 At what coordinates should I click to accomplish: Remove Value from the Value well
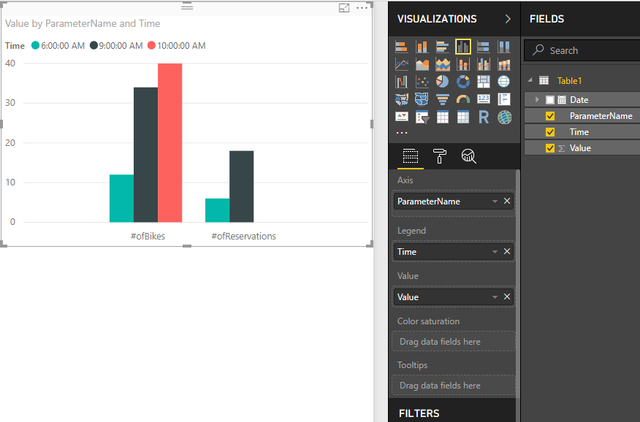[507, 297]
